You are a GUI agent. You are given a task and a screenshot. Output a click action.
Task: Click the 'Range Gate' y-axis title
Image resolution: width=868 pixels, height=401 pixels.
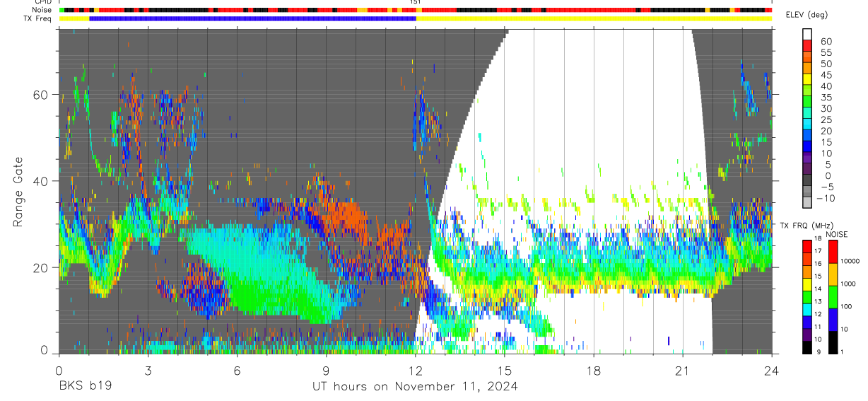[19, 192]
